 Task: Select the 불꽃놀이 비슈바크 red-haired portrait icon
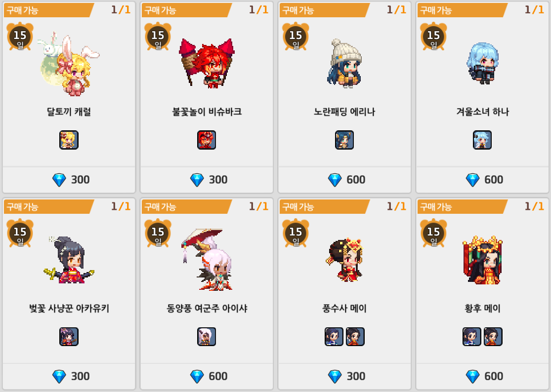point(207,140)
